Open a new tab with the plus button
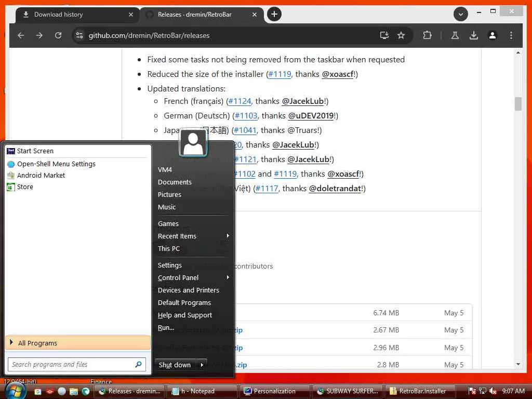Screen dimensions: 532x399 pyautogui.click(x=274, y=14)
